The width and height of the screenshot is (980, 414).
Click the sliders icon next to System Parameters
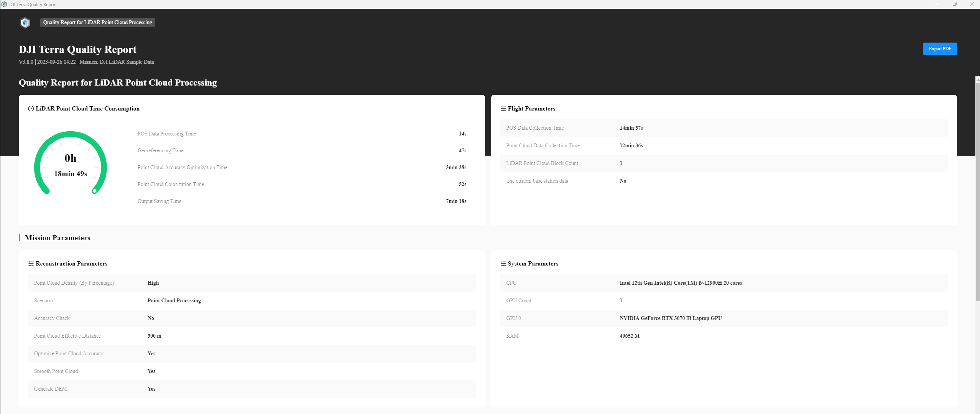pyautogui.click(x=503, y=264)
